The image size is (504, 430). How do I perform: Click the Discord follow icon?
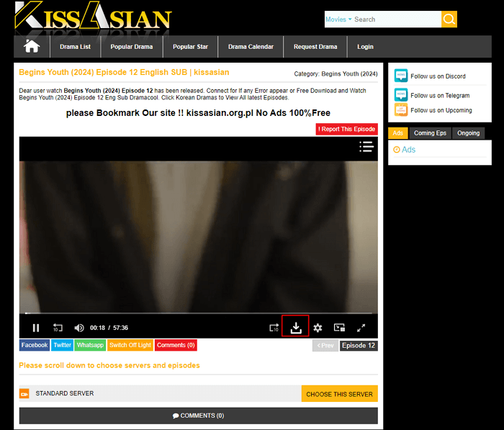click(x=401, y=76)
